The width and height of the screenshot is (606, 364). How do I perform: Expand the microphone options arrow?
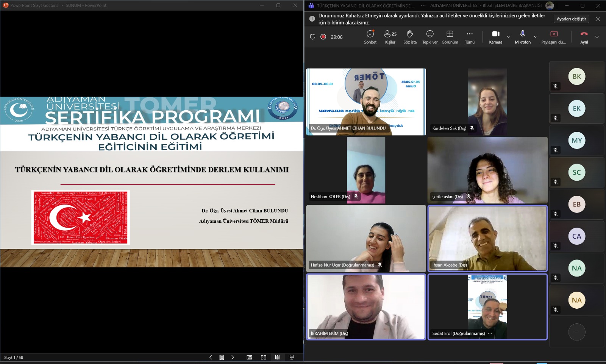click(x=536, y=37)
